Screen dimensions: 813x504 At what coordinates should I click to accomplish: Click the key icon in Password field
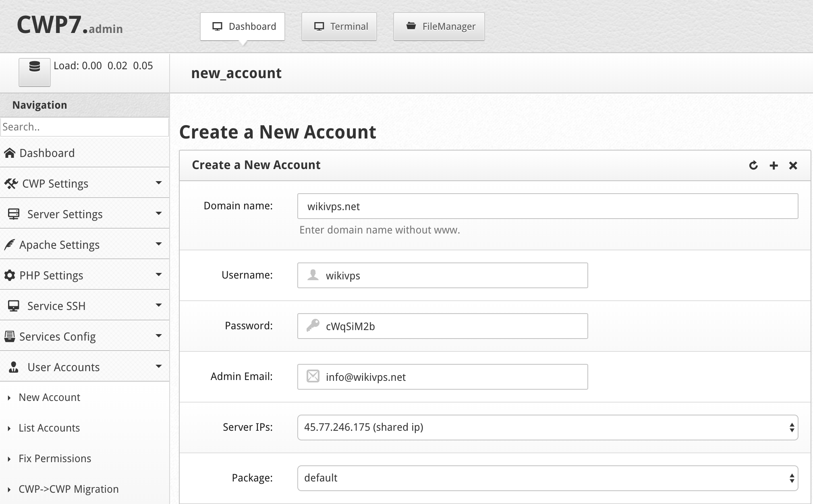click(x=313, y=325)
